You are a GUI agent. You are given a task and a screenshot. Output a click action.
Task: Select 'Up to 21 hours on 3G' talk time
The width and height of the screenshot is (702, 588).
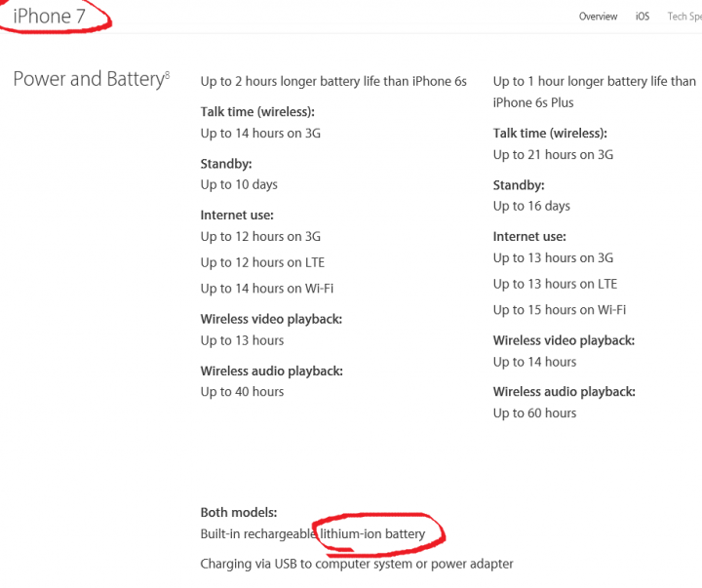553,155
